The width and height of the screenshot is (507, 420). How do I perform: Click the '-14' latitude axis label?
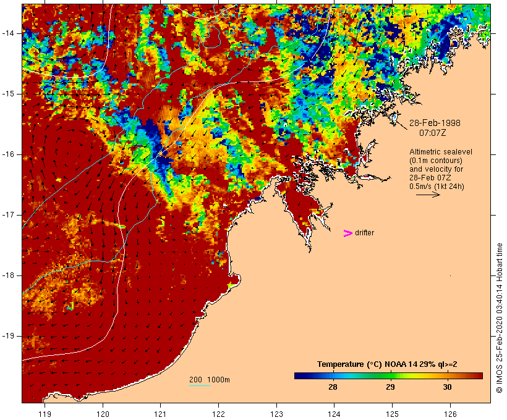[8, 33]
